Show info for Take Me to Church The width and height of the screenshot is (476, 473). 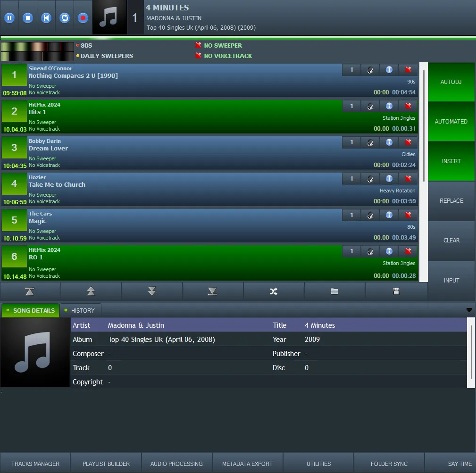(x=389, y=179)
